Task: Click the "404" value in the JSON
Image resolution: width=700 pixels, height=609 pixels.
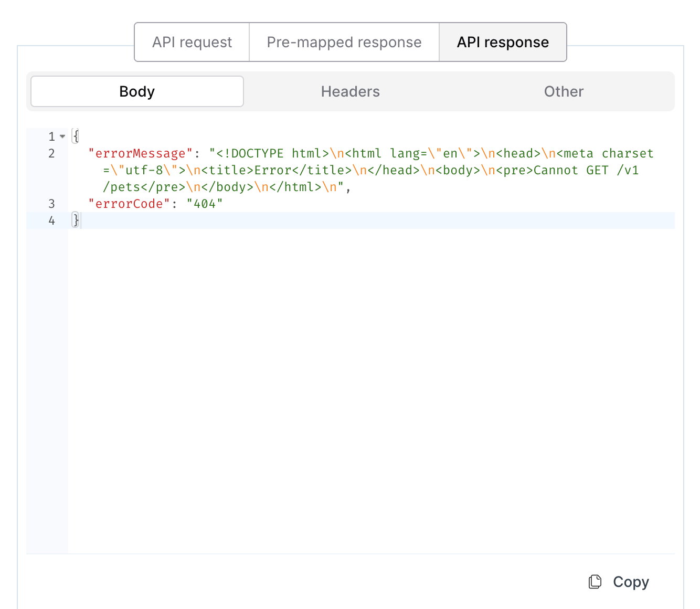Action: tap(205, 204)
